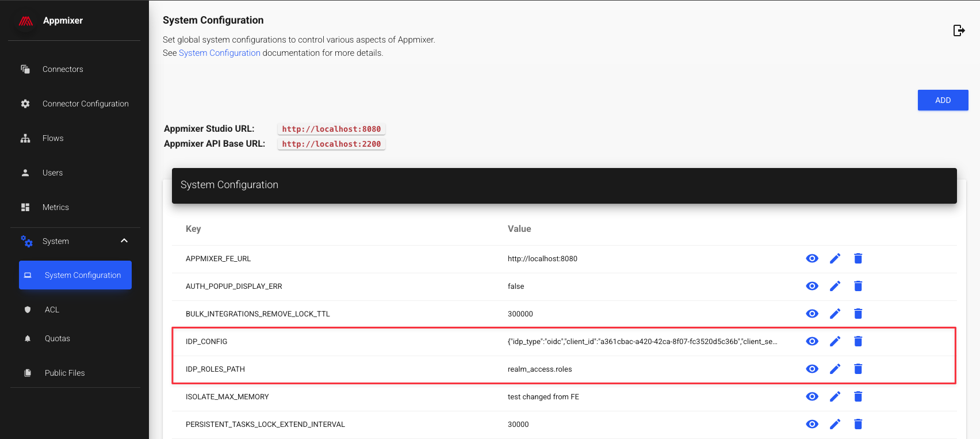Image resolution: width=980 pixels, height=439 pixels.
Task: Delete the APPMIXER_FE_URL configuration entry
Action: click(858, 258)
